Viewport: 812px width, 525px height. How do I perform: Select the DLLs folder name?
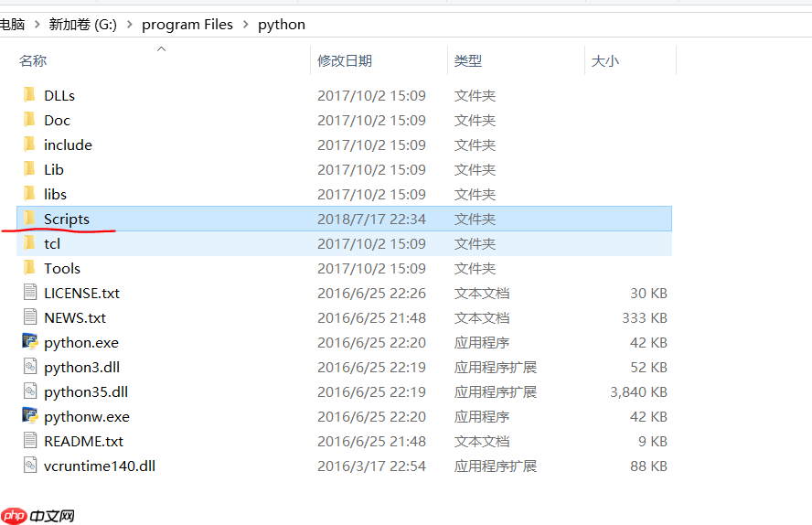point(59,96)
